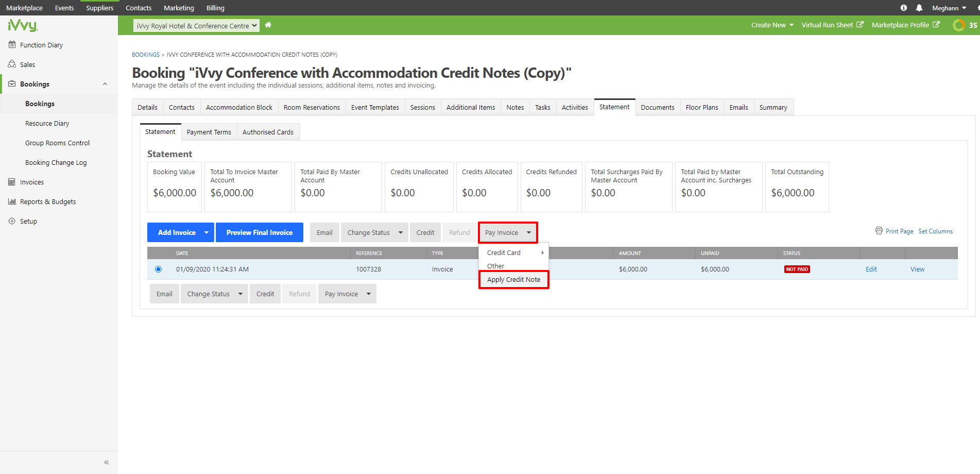
Task: Click the Setup gear icon
Action: (12, 221)
